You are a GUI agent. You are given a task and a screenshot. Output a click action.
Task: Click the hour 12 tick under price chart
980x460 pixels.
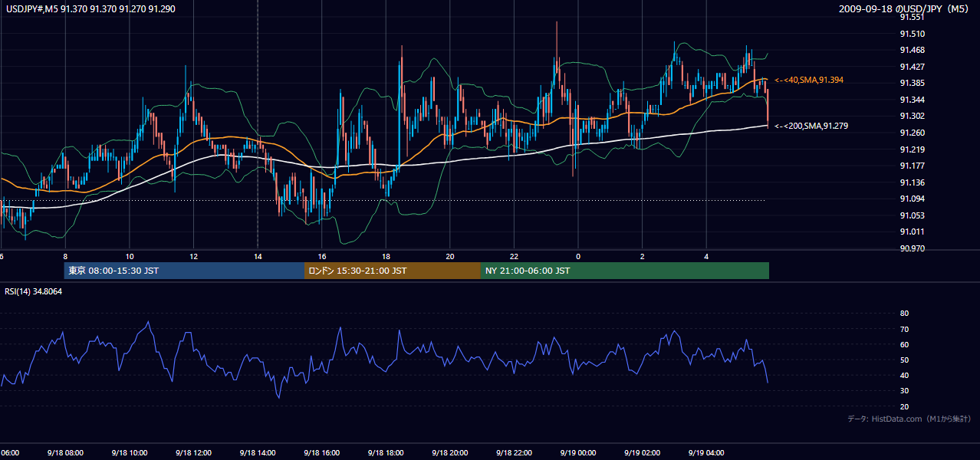(194, 256)
